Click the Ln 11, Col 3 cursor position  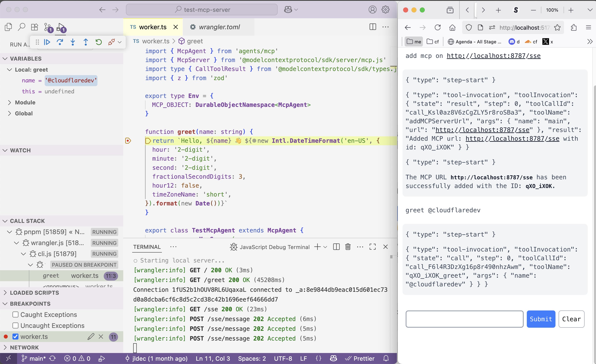click(213, 358)
